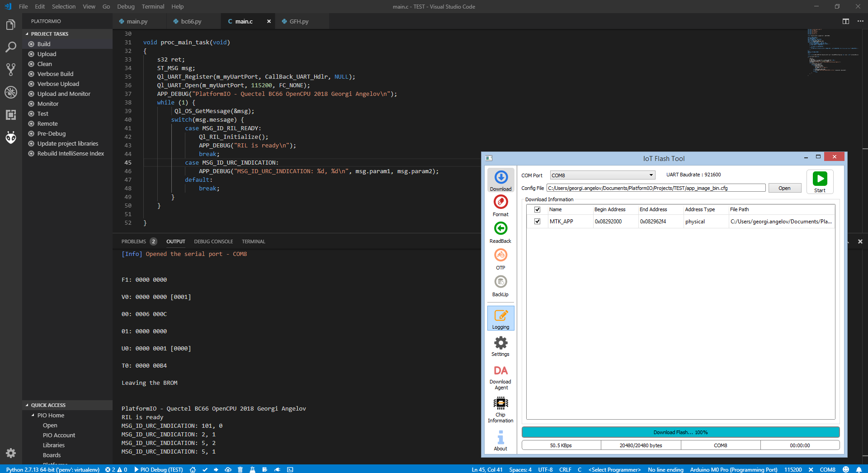Open the Manage gear in activity bar

pyautogui.click(x=11, y=453)
